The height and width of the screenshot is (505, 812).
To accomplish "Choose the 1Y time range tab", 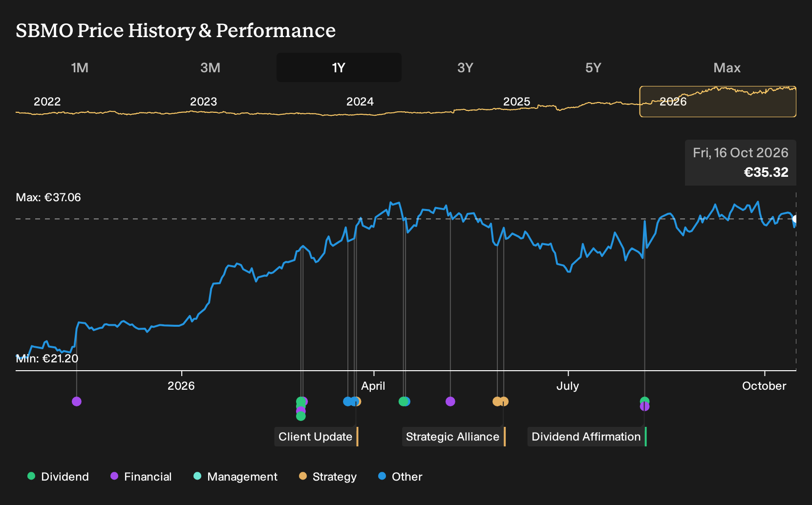I will [339, 67].
